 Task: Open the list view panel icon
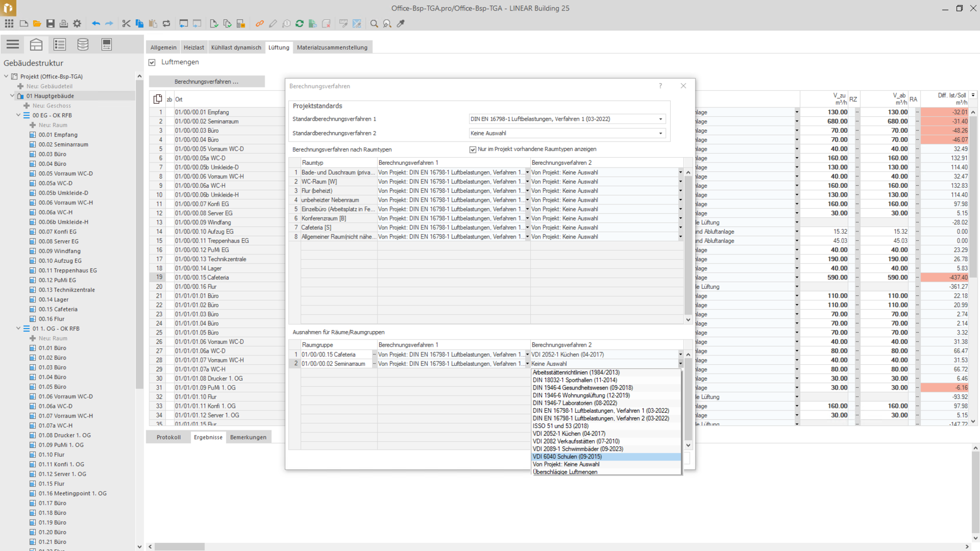click(60, 44)
